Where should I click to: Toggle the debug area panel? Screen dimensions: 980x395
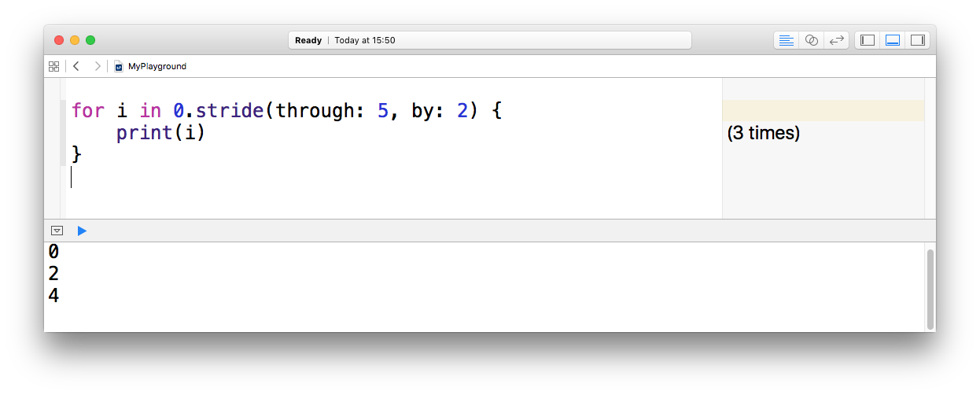click(893, 40)
